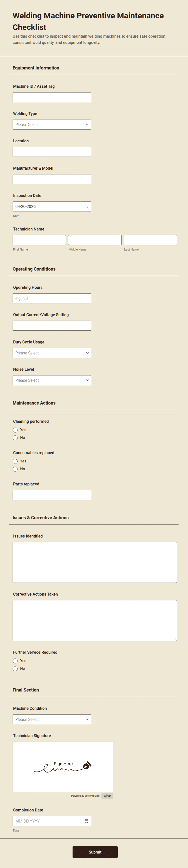Click the Location field

coord(52,152)
